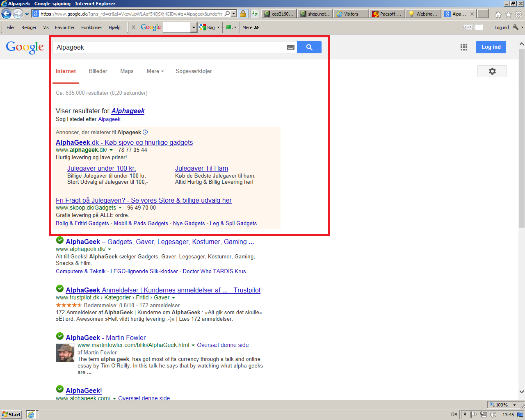This screenshot has width=525, height=420.
Task: Expand the arrow next to www.skoop.dk/Gadgets
Action: [x=120, y=208]
